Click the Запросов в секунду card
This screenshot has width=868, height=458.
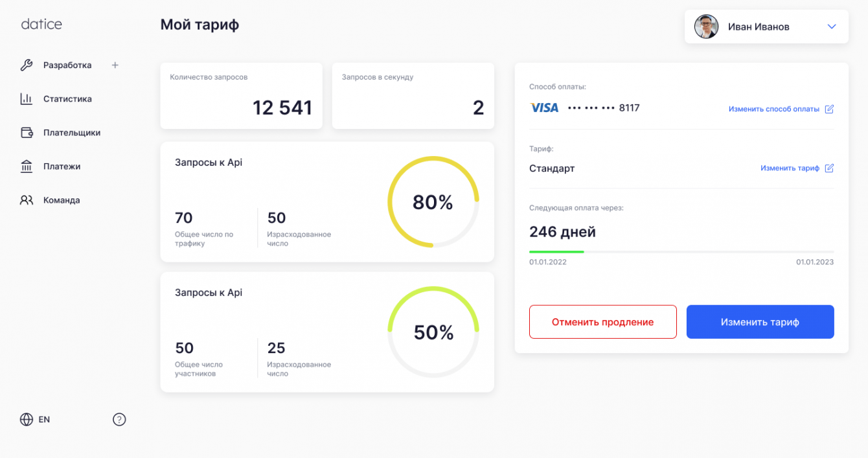click(x=413, y=96)
